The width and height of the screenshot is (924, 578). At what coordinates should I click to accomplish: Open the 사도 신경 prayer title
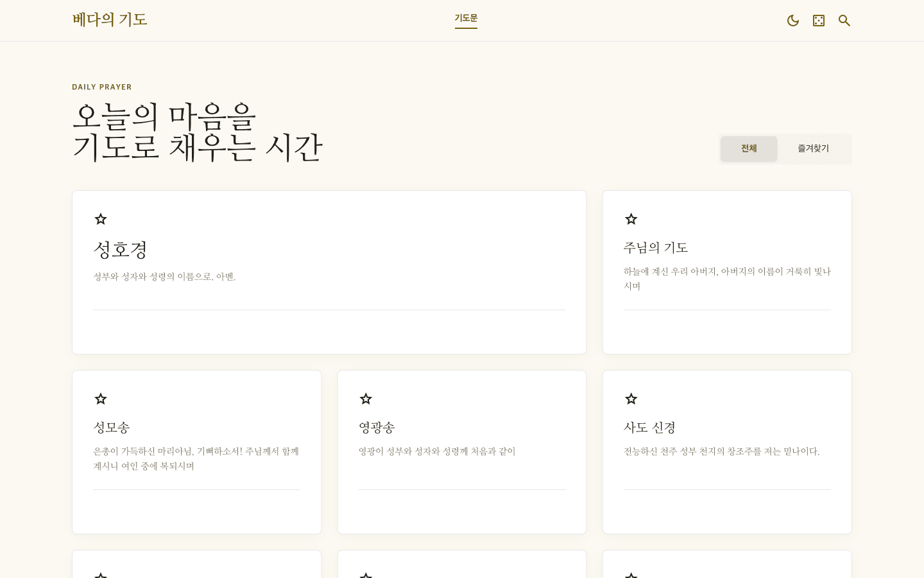[x=650, y=427]
